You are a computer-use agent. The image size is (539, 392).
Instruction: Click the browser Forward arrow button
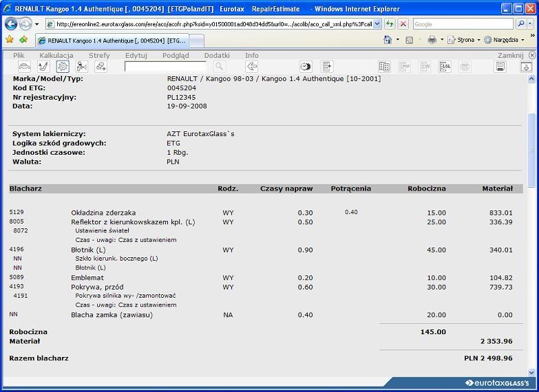pos(25,24)
